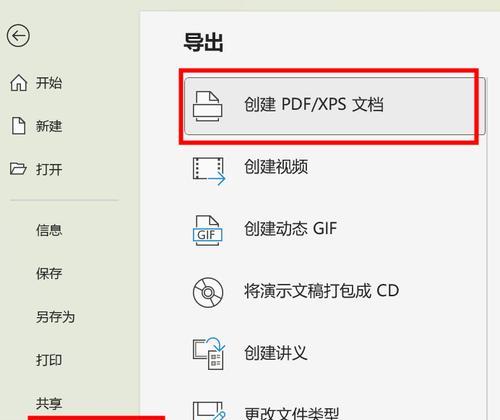
Task: Go to 打印 in the sidebar
Action: pos(49,360)
